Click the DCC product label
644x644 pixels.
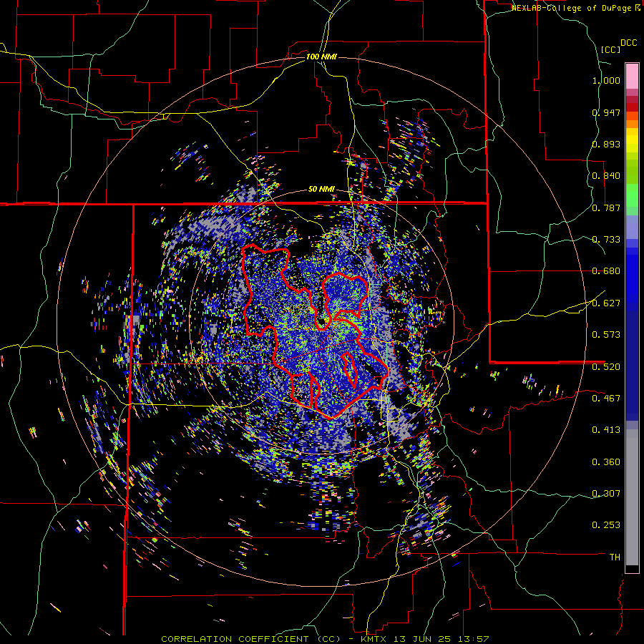pos(629,43)
